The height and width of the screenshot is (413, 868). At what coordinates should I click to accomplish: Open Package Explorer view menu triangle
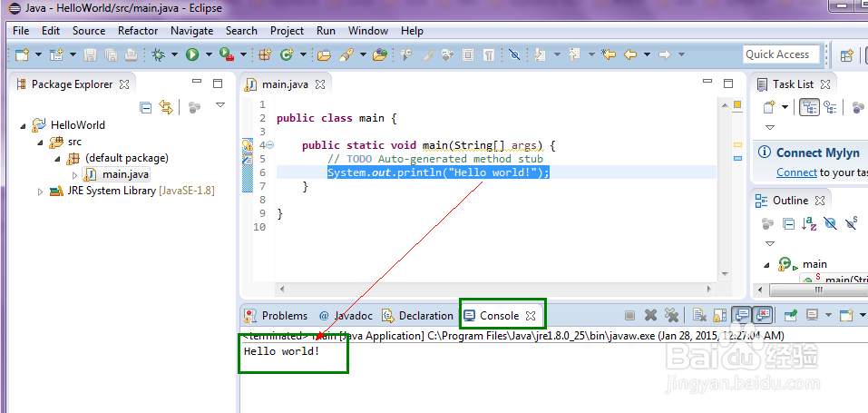click(x=220, y=104)
